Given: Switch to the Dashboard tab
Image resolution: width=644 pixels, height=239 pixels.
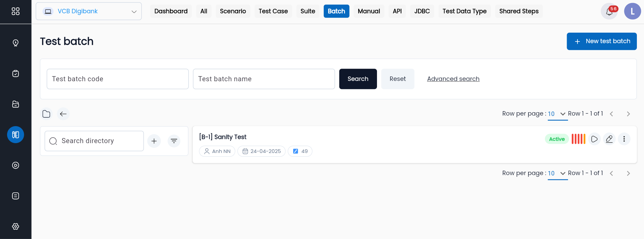Looking at the screenshot, I should [171, 11].
